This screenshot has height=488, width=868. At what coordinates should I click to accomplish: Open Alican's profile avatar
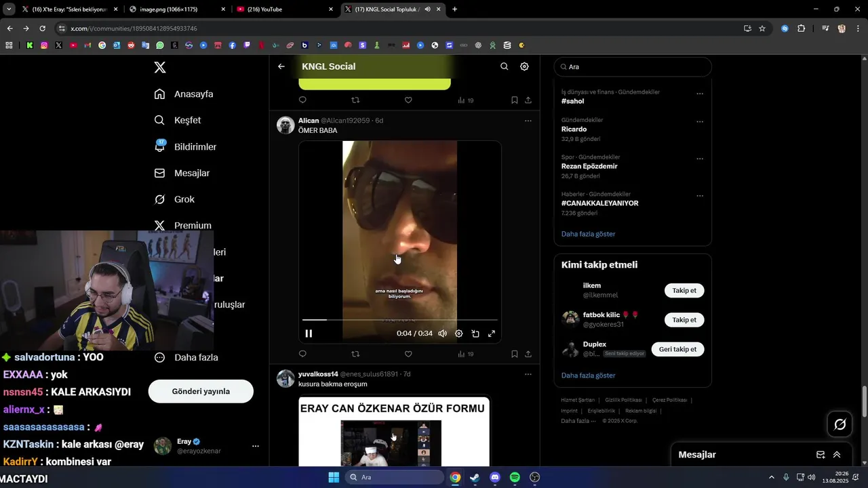point(285,125)
